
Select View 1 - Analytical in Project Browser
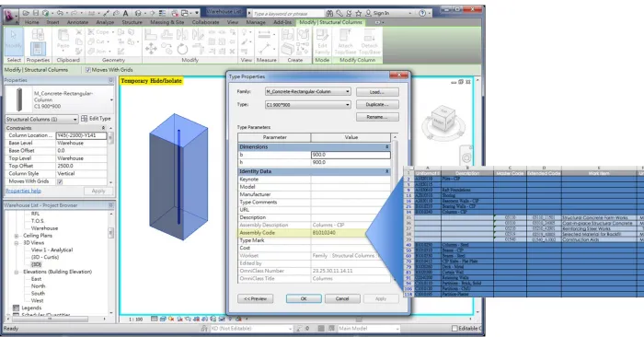(x=52, y=250)
